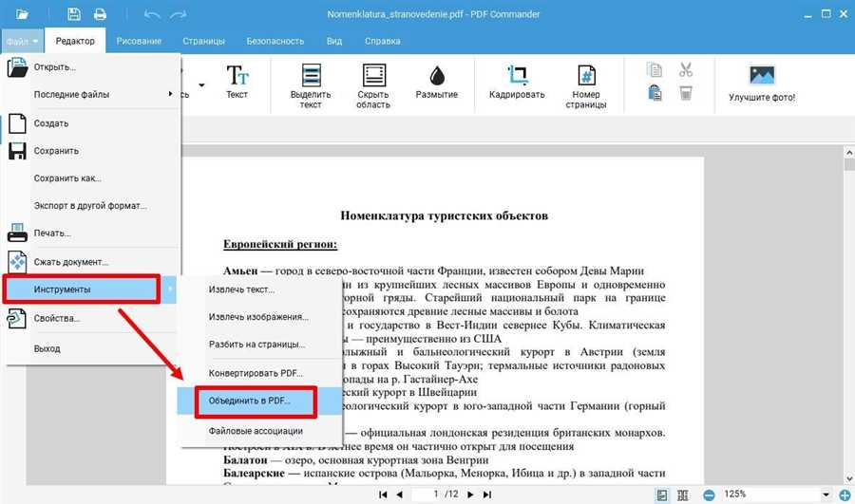The width and height of the screenshot is (855, 504).
Task: Expand the Последние файлы submenu
Action: 93,94
